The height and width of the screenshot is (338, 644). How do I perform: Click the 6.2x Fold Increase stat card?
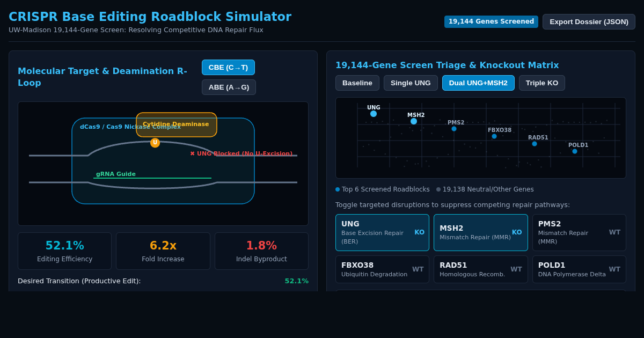pyautogui.click(x=163, y=251)
